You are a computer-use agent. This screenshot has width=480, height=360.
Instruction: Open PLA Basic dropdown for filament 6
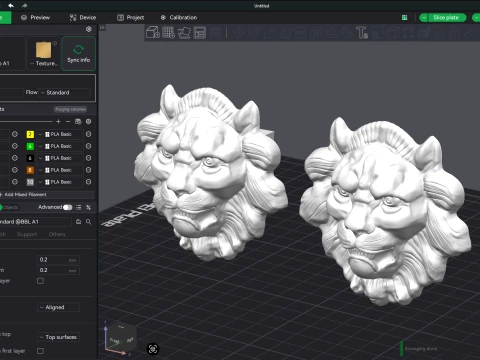click(x=60, y=158)
